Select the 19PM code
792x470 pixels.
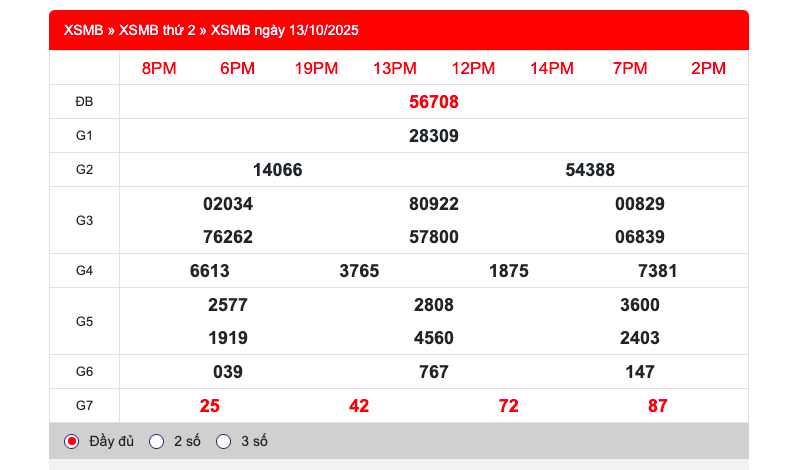pos(316,68)
